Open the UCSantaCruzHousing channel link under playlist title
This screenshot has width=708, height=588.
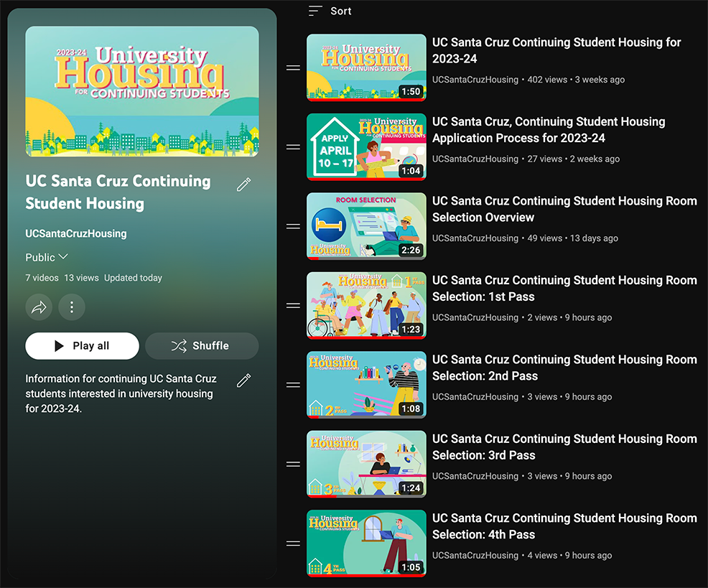76,233
